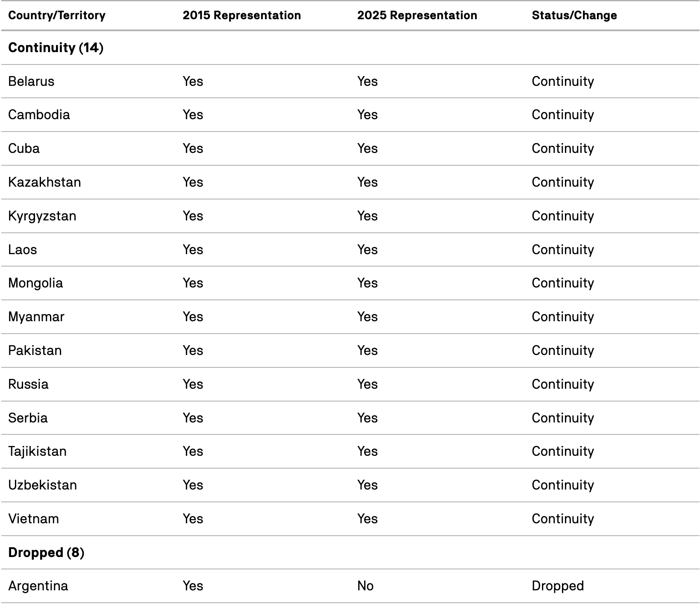Click Argentina's "No" 2025 Representation cell

(x=365, y=586)
